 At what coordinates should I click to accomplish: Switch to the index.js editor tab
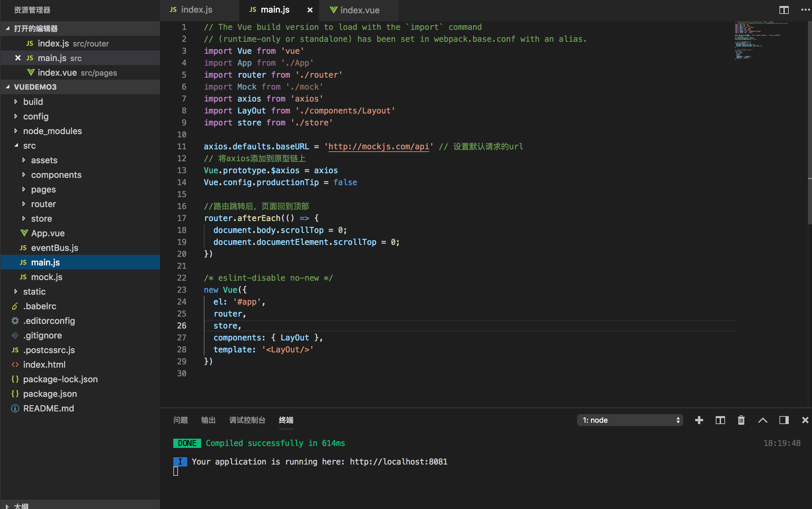(200, 10)
